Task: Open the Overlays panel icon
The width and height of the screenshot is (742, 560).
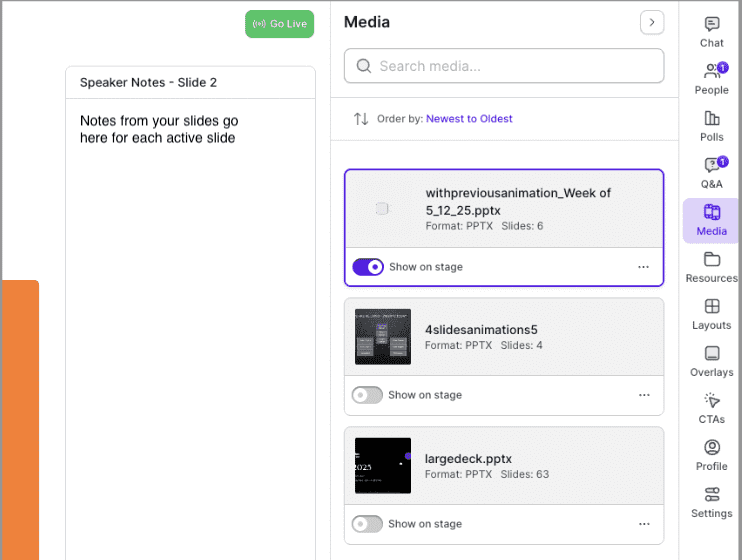Action: 711,354
